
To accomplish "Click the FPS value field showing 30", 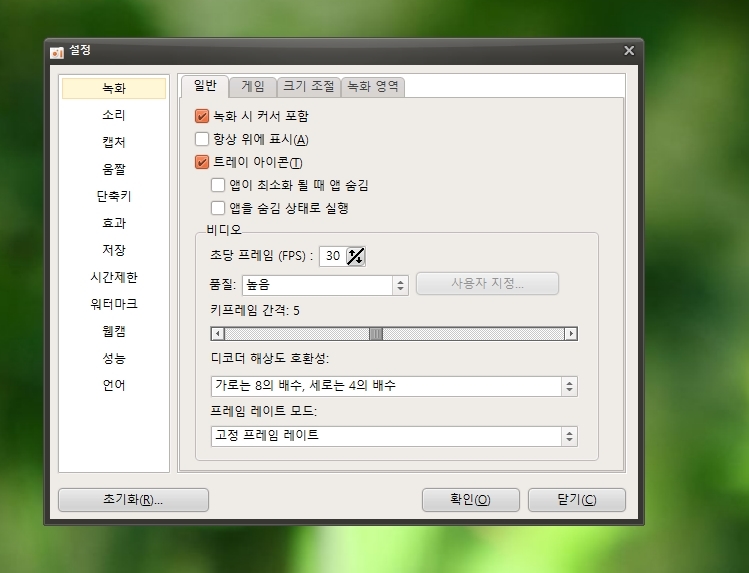I will click(x=333, y=256).
